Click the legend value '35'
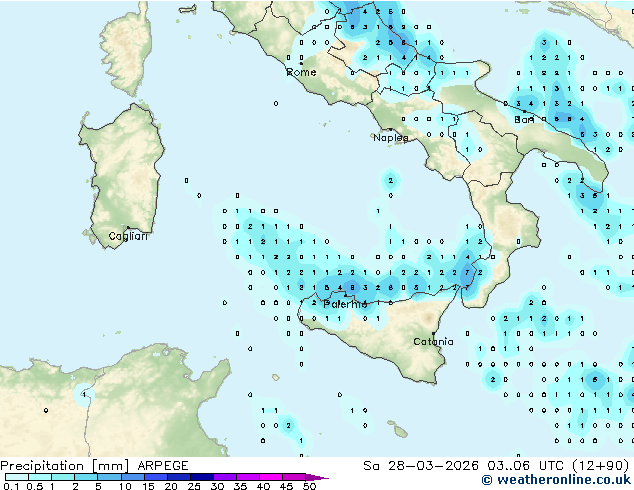The width and height of the screenshot is (634, 490). (x=240, y=486)
